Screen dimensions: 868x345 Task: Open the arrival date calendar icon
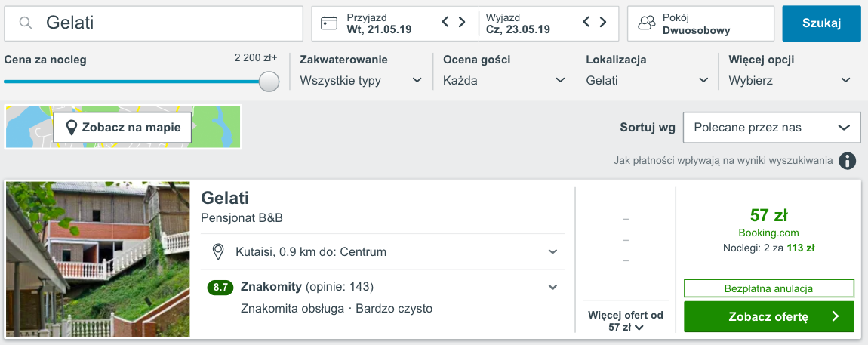tap(329, 23)
